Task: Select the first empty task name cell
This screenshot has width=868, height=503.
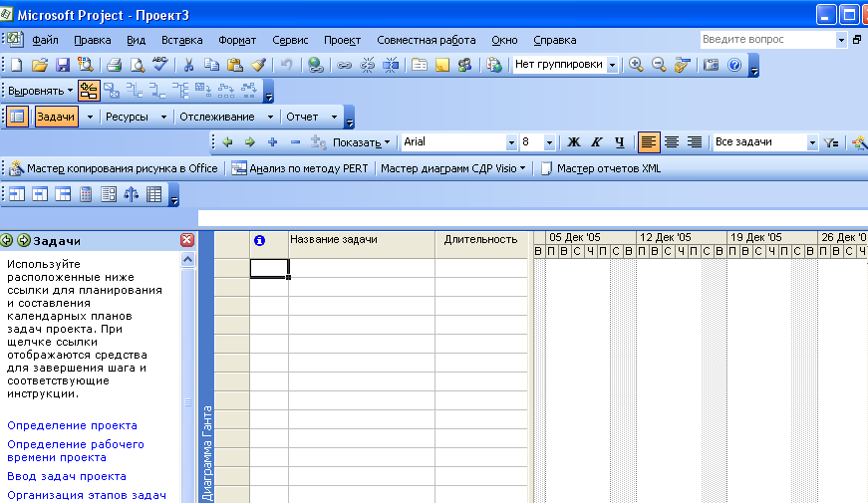Action: click(x=362, y=268)
